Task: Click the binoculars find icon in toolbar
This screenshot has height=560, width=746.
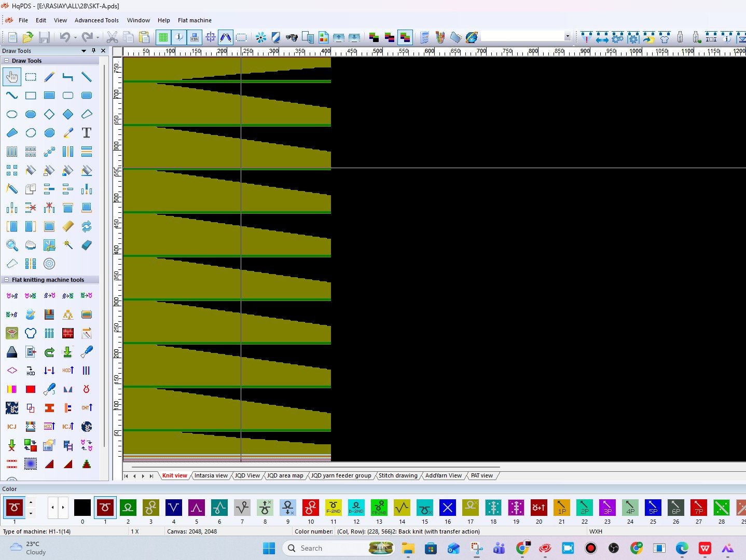Action: pyautogui.click(x=292, y=37)
